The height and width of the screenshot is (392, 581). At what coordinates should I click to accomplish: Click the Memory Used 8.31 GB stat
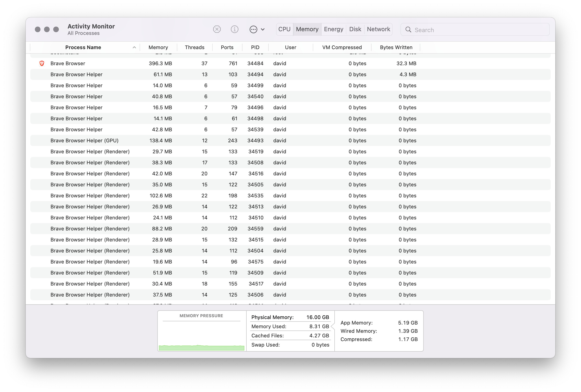290,327
